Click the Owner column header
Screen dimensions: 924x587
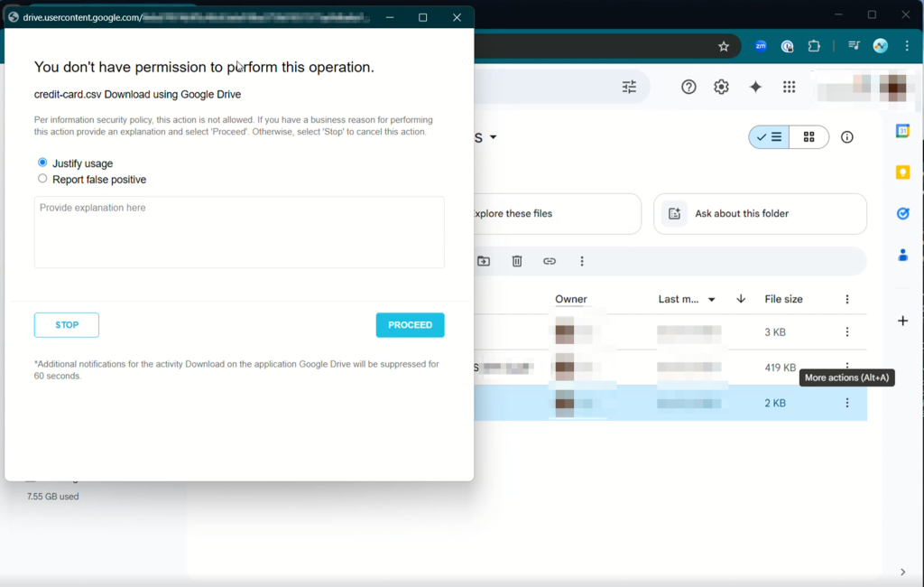[571, 299]
